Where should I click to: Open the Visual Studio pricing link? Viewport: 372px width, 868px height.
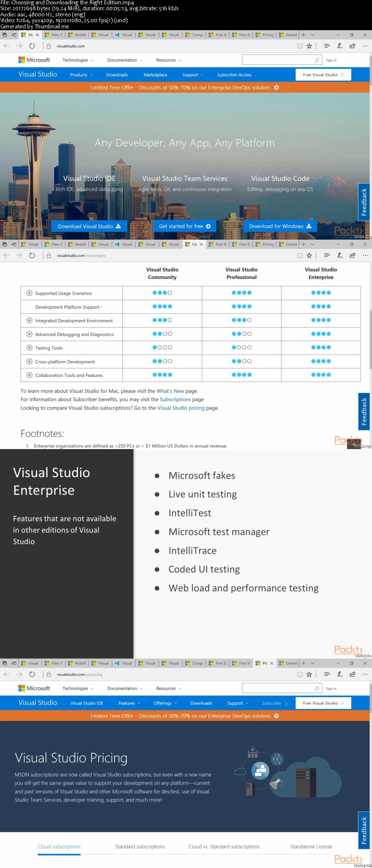tap(181, 408)
